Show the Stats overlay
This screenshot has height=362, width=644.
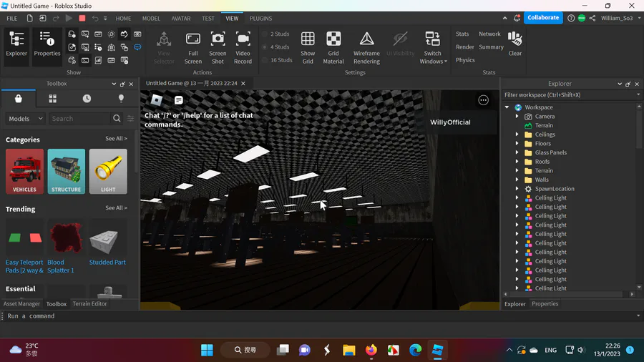point(462,34)
